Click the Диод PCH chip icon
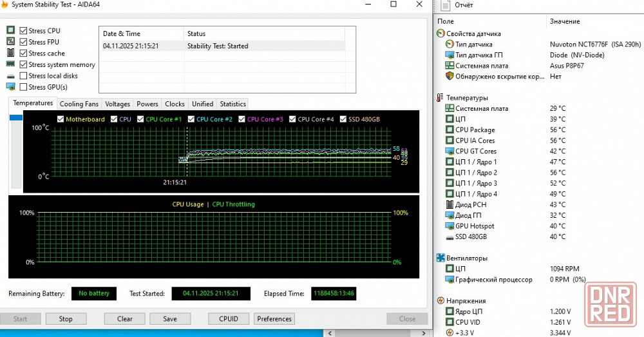 point(450,204)
